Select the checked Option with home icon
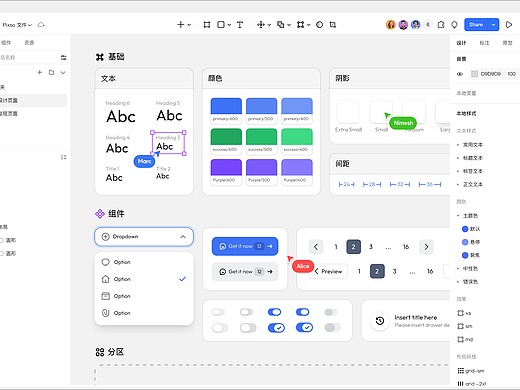The height and width of the screenshot is (390, 520). [x=144, y=279]
